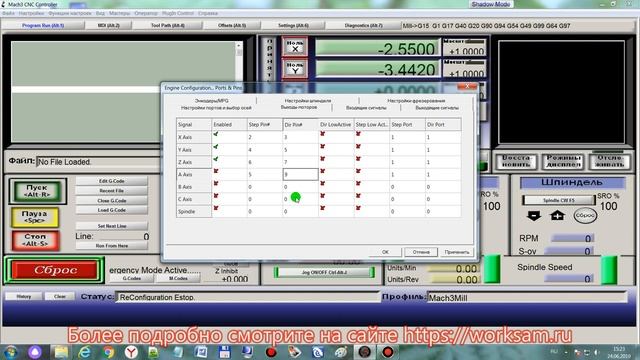Open Настройки портов и выбор осей tab
The height and width of the screenshot is (360, 640).
click(x=216, y=108)
